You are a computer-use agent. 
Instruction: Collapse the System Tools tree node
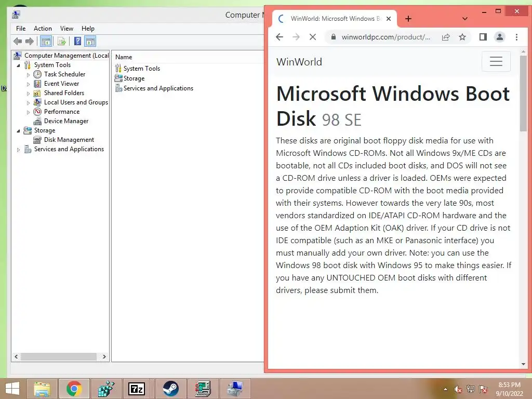tap(18, 65)
